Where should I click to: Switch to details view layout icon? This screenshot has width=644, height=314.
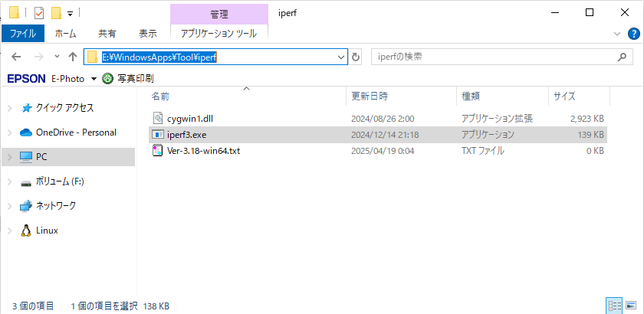pyautogui.click(x=614, y=306)
